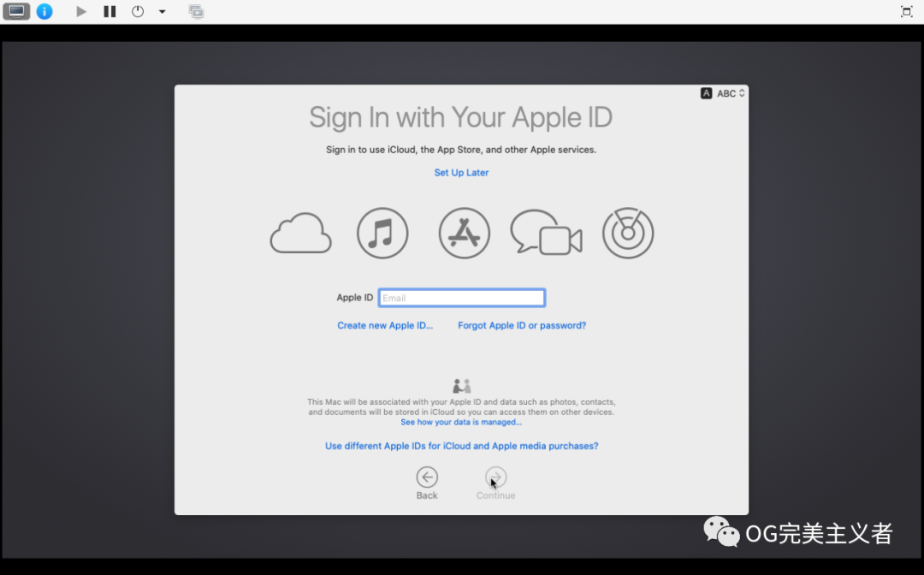Open See how your data is managed
Viewport: 924px width, 575px height.
461,423
